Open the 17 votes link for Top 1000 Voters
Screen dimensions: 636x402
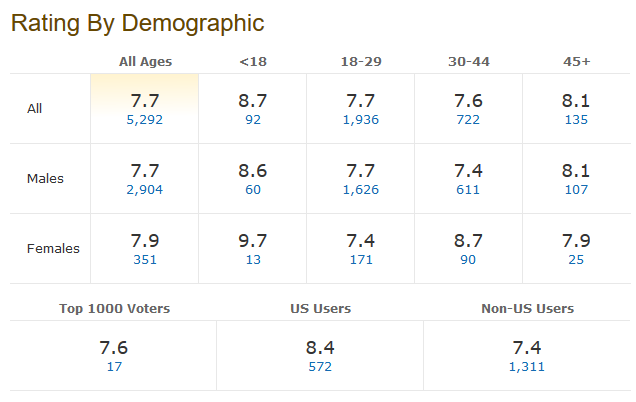pyautogui.click(x=113, y=366)
